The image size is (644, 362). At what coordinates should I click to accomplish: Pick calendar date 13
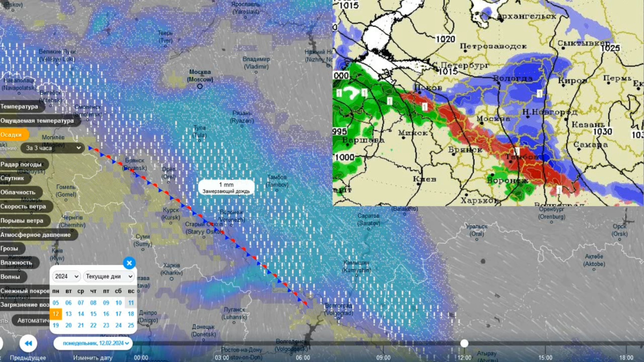pyautogui.click(x=68, y=314)
